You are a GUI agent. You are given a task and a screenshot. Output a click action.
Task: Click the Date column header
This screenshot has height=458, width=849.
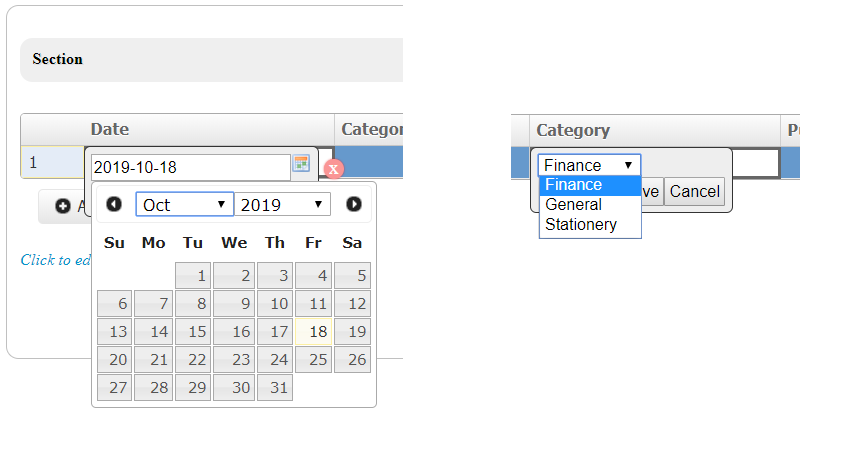110,130
